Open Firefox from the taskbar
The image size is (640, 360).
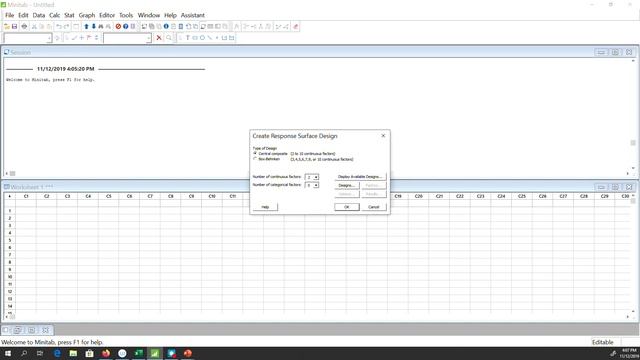tap(106, 353)
